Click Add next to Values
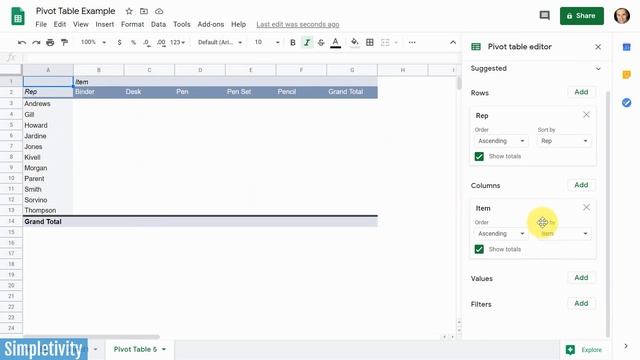Viewport: 640px width, 360px height. (581, 278)
